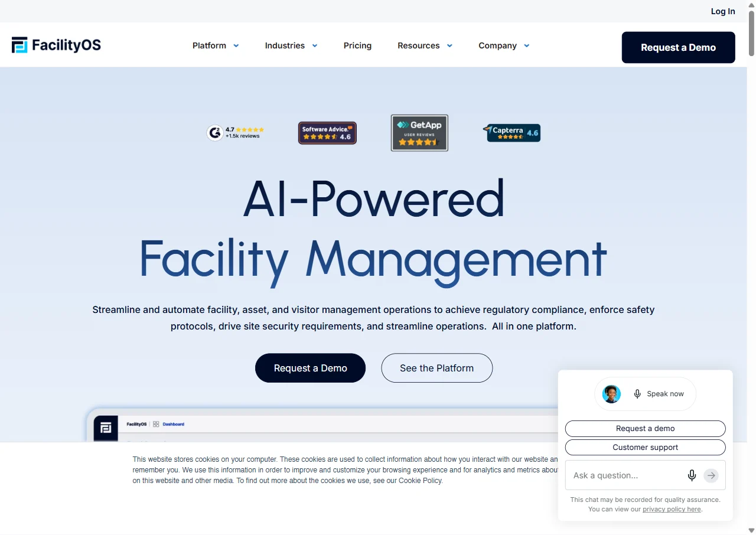Screen dimensions: 756x535
Task: Click the page vertical scrollbar thumb
Action: pos(751,32)
